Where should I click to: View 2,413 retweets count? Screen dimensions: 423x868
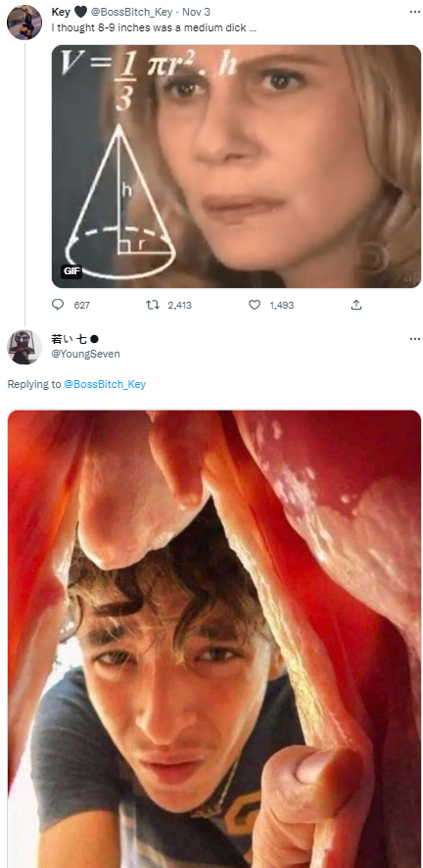tap(180, 305)
